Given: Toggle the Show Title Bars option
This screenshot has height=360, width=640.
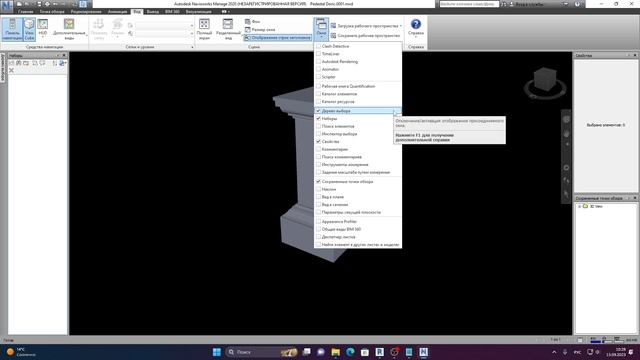Looking at the screenshot, I should point(278,38).
